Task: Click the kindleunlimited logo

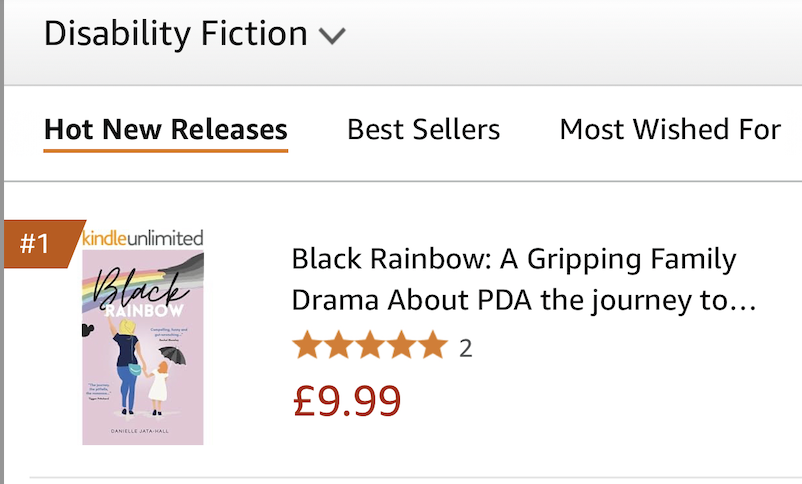Action: click(143, 238)
